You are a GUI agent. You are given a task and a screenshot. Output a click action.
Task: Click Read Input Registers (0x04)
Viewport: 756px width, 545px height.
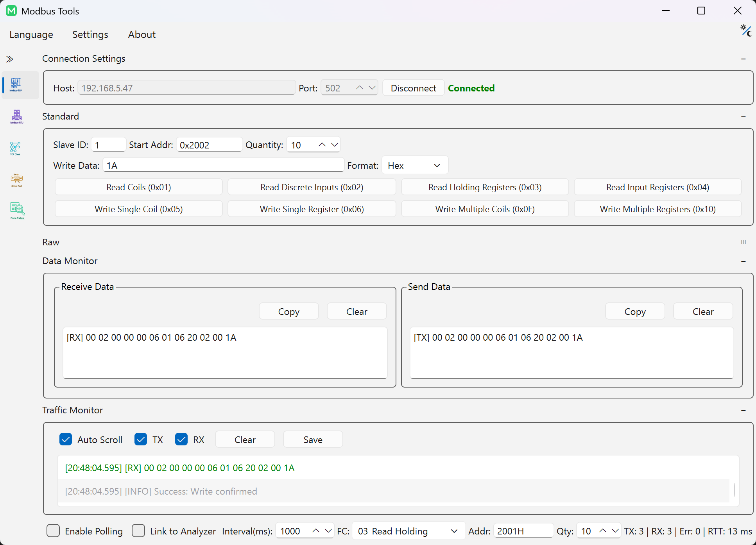pos(658,187)
